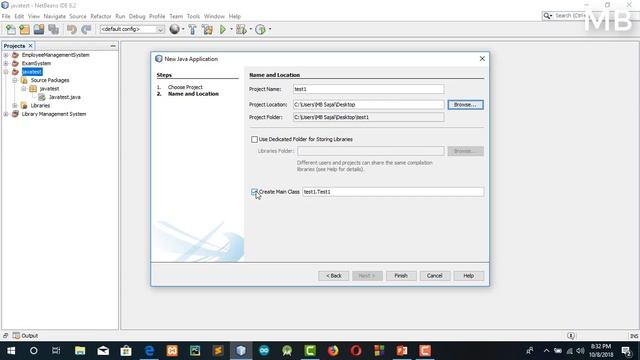Expand the Libraries node
The height and width of the screenshot is (360, 640).
(x=15, y=106)
